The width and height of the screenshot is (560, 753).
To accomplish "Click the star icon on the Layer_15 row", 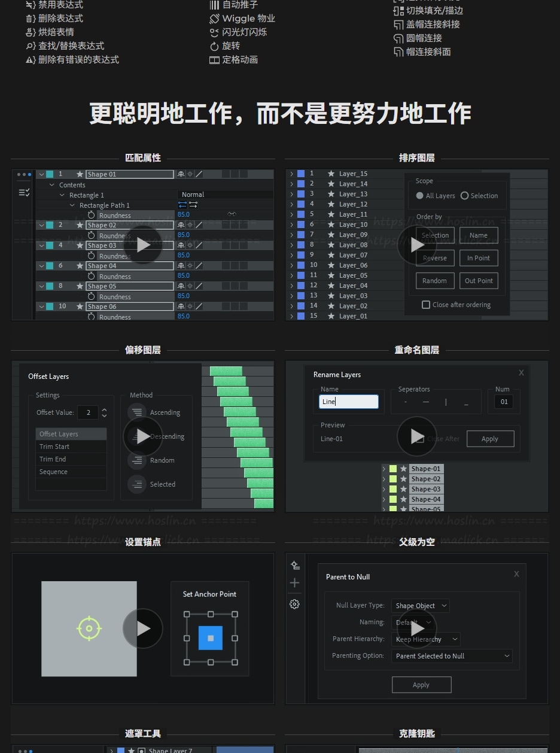I will 331,174.
